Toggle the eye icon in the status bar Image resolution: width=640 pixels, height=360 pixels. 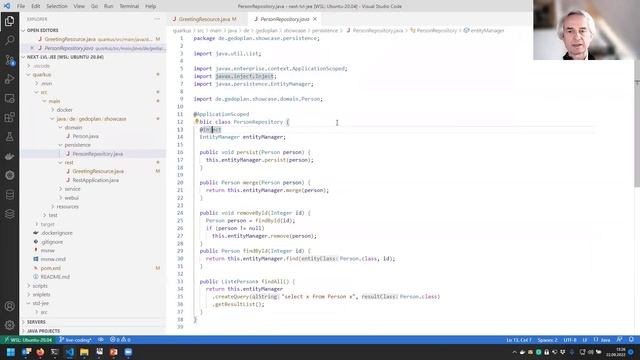tap(101, 340)
